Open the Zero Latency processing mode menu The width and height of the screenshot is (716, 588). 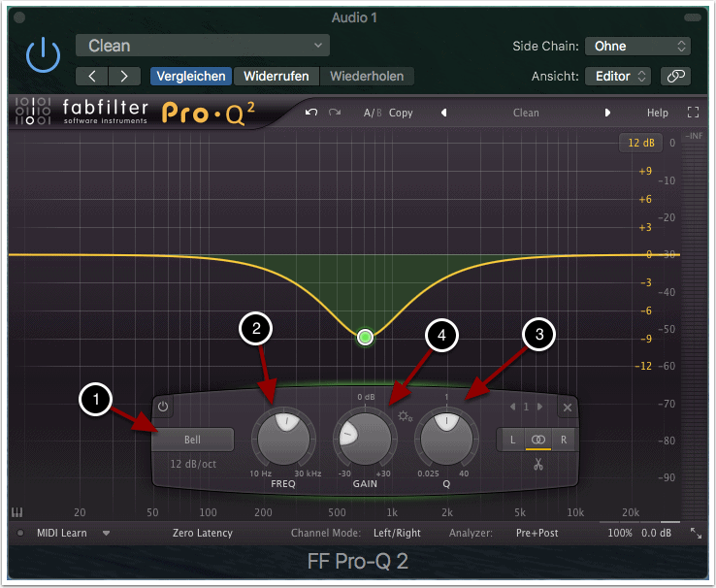point(202,533)
